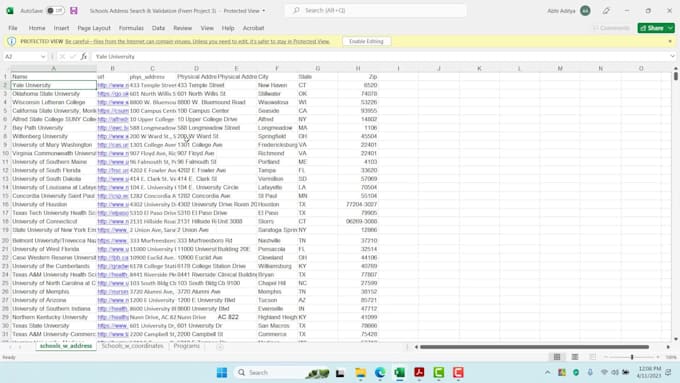
Task: Select cell A2 Yale University
Action: pos(53,85)
